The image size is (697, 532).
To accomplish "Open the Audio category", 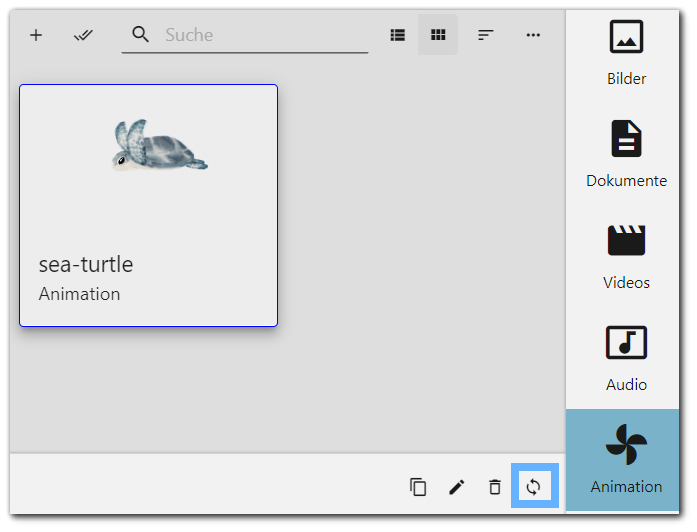I will 626,358.
